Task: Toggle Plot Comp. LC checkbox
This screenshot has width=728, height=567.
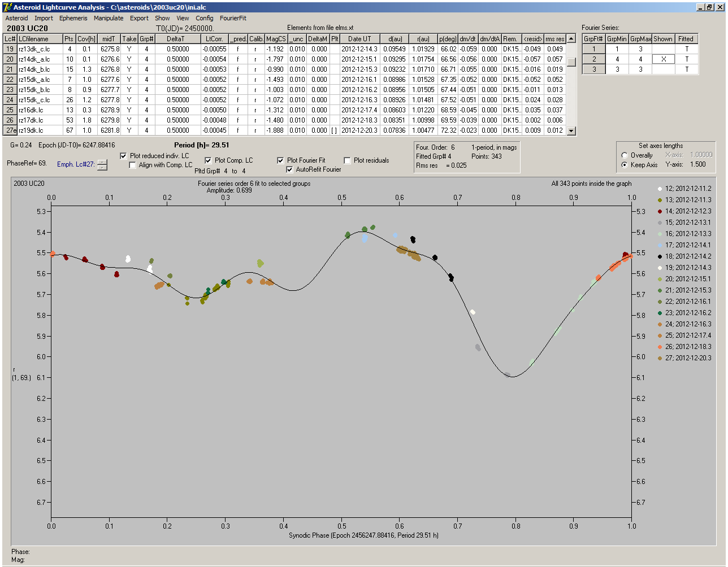Action: click(x=208, y=160)
